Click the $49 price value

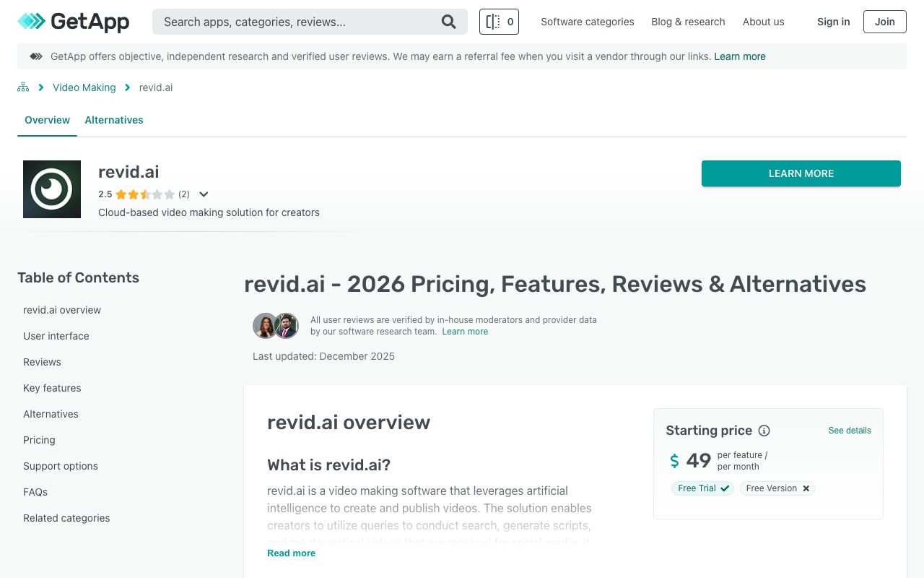[x=690, y=460]
